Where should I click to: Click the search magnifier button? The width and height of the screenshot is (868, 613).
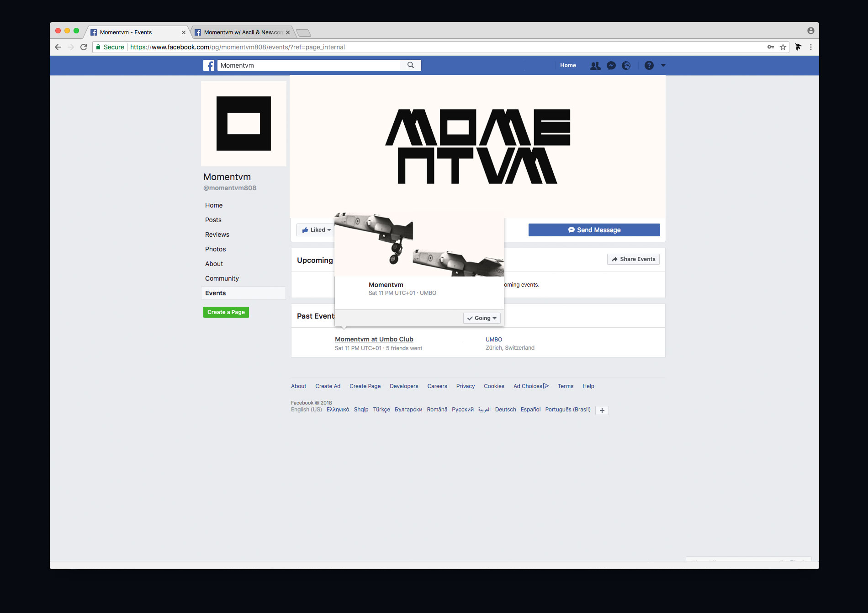coord(411,65)
